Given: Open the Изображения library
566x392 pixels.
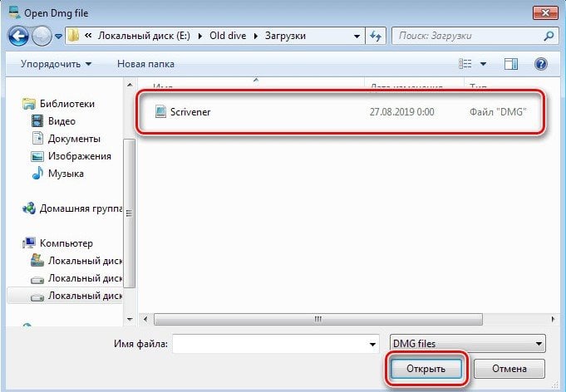Looking at the screenshot, I should coord(80,156).
